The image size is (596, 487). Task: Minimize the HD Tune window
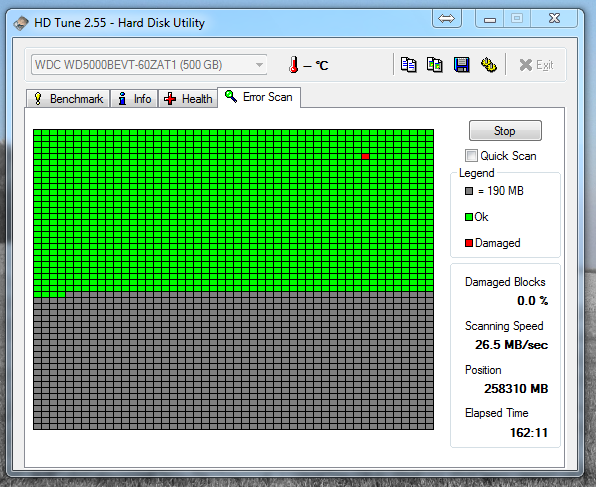490,18
